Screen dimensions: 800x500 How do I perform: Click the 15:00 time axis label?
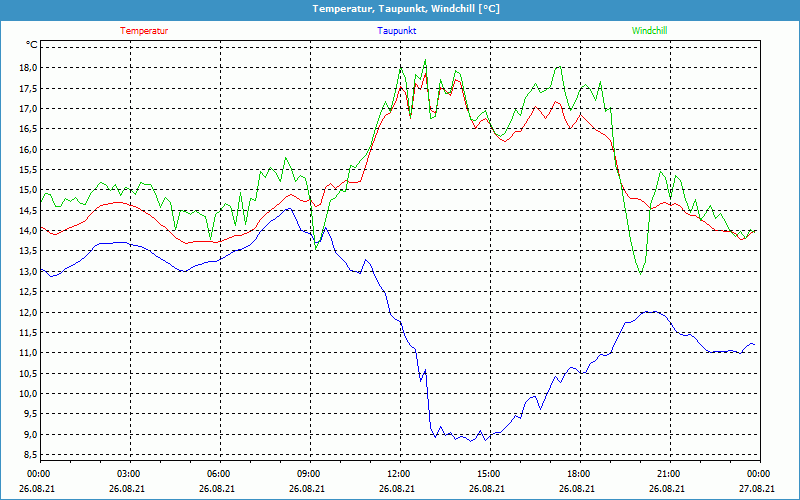(488, 474)
